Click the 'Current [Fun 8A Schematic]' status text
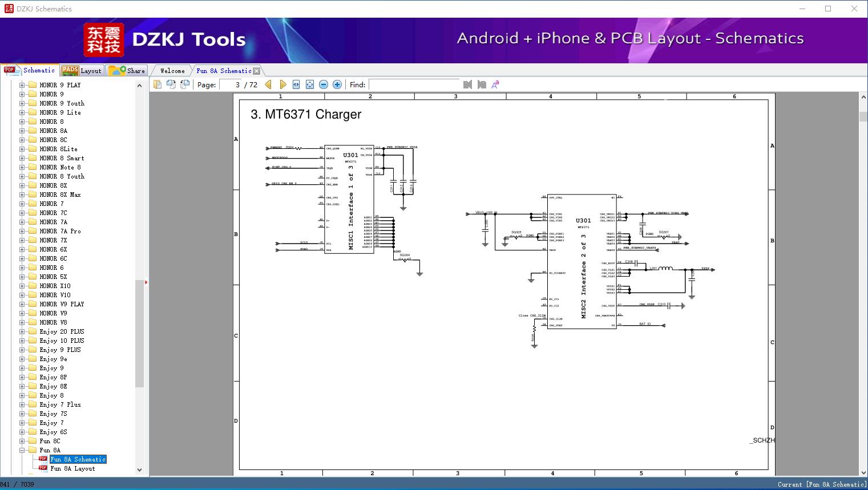Viewport: 868px width, 490px height. click(822, 484)
